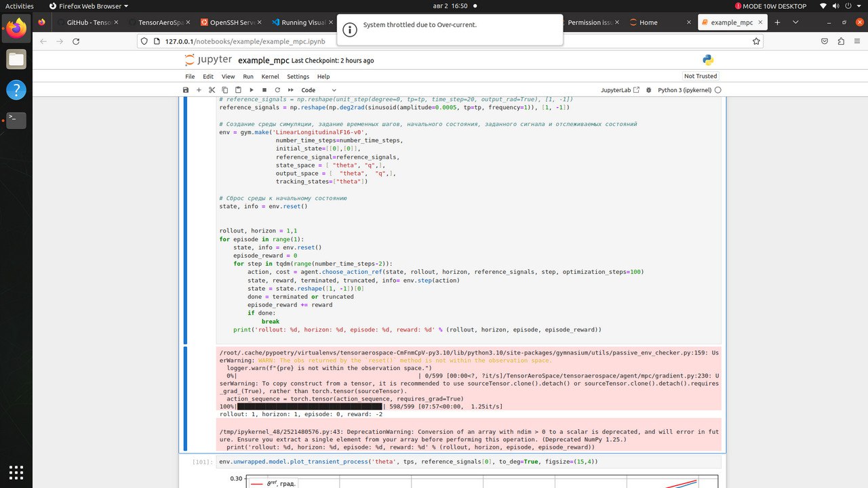The height and width of the screenshot is (488, 868).
Task: Open the Ubuntu Show Applications grid
Action: click(x=16, y=472)
